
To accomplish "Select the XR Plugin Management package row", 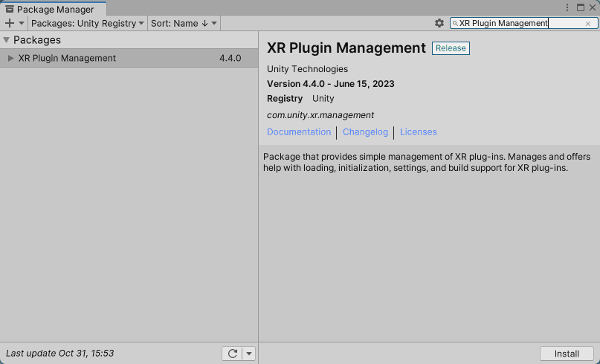I will [x=129, y=58].
